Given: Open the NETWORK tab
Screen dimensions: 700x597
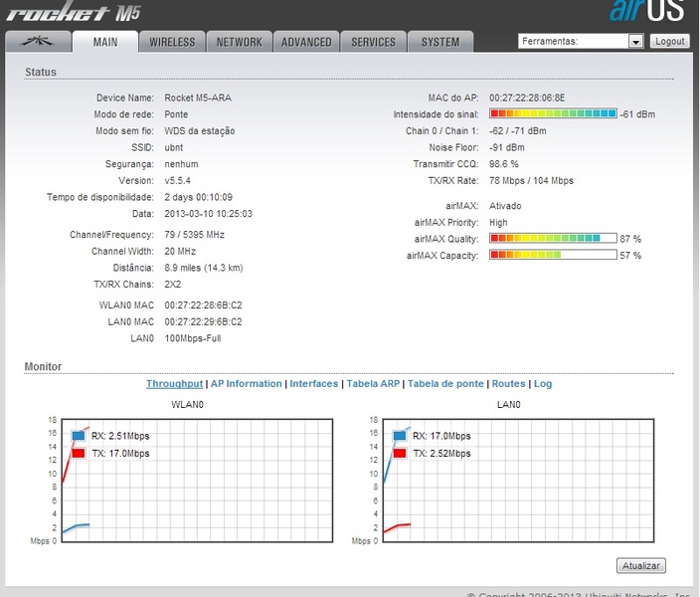Looking at the screenshot, I should point(240,42).
